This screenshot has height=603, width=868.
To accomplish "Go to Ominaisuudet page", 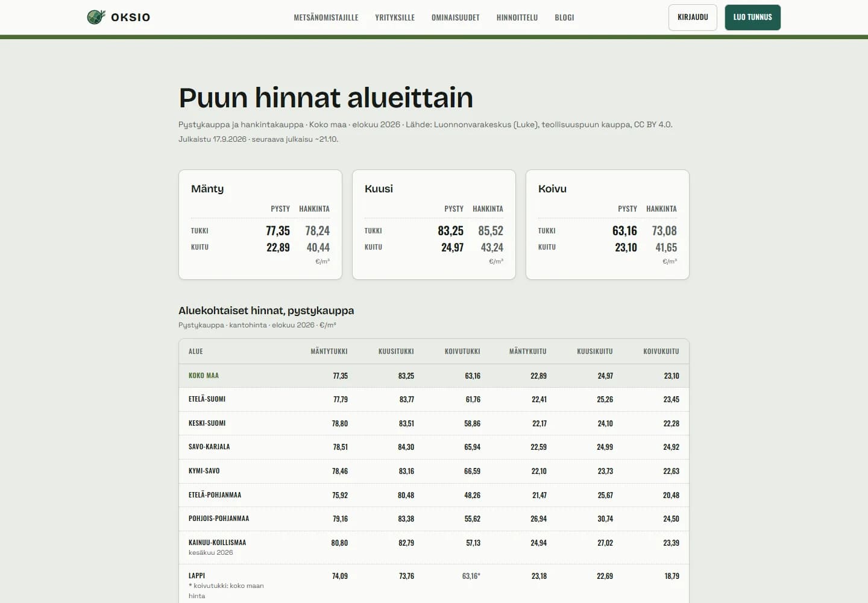I will point(456,17).
